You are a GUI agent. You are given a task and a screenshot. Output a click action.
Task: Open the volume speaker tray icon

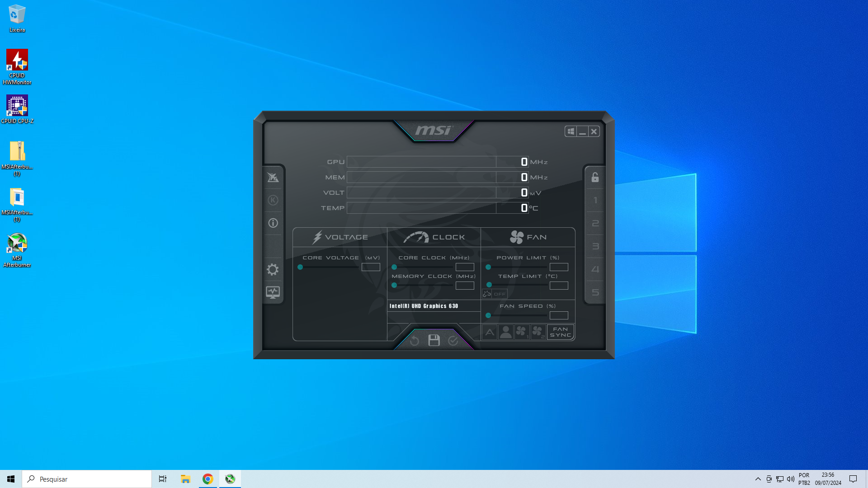pyautogui.click(x=791, y=479)
